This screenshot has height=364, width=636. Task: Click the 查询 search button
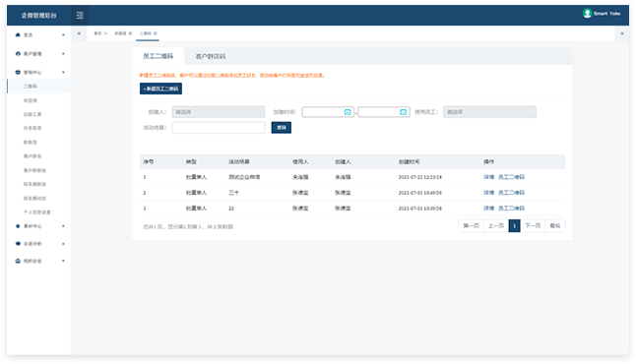[282, 128]
